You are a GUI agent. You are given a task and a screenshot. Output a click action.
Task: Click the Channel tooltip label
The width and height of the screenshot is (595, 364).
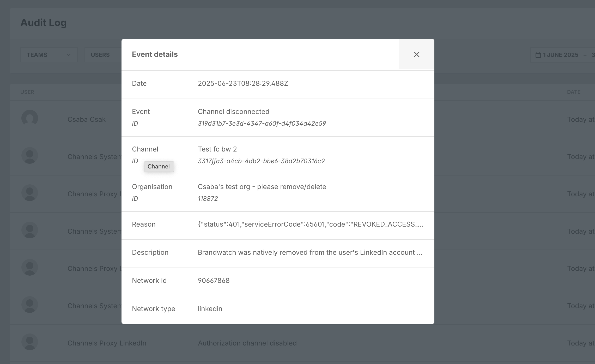pos(159,166)
